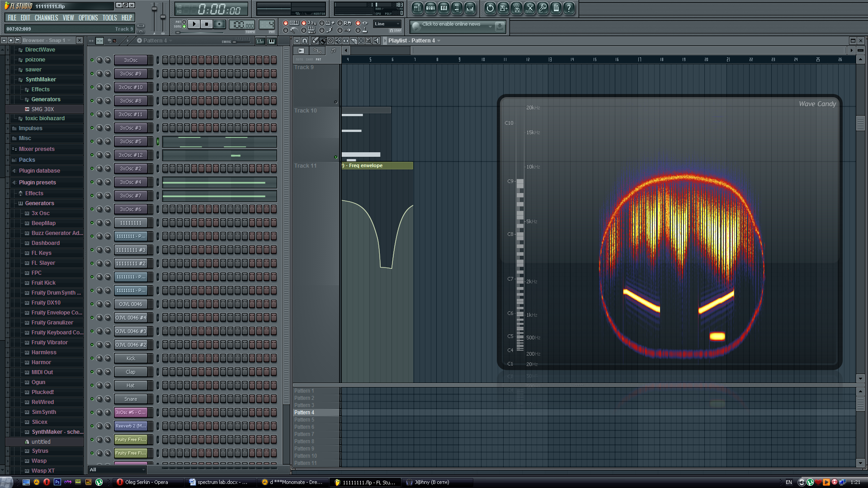Open the FILE menu
This screenshot has width=868, height=488.
[12, 18]
